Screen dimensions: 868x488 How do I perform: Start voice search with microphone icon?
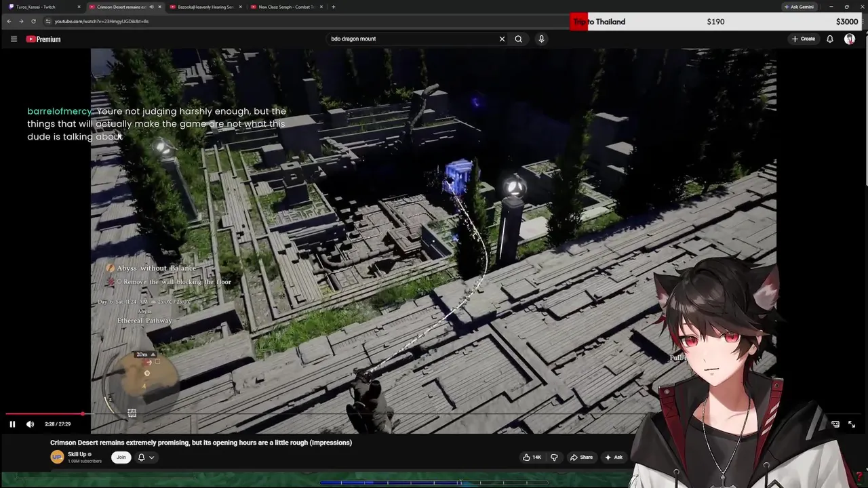point(541,39)
